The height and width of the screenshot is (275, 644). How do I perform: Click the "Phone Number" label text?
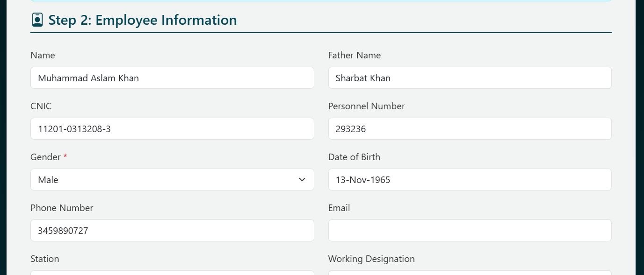62,208
